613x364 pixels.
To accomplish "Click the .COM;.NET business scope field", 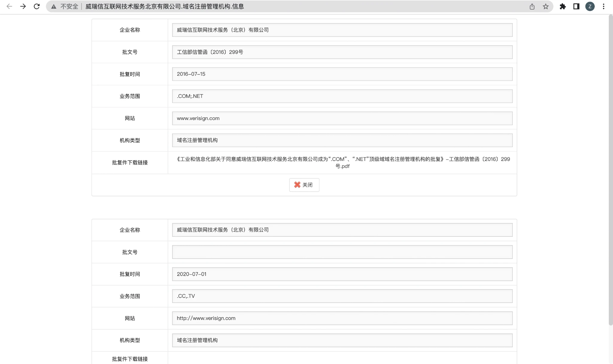I will pos(342,96).
